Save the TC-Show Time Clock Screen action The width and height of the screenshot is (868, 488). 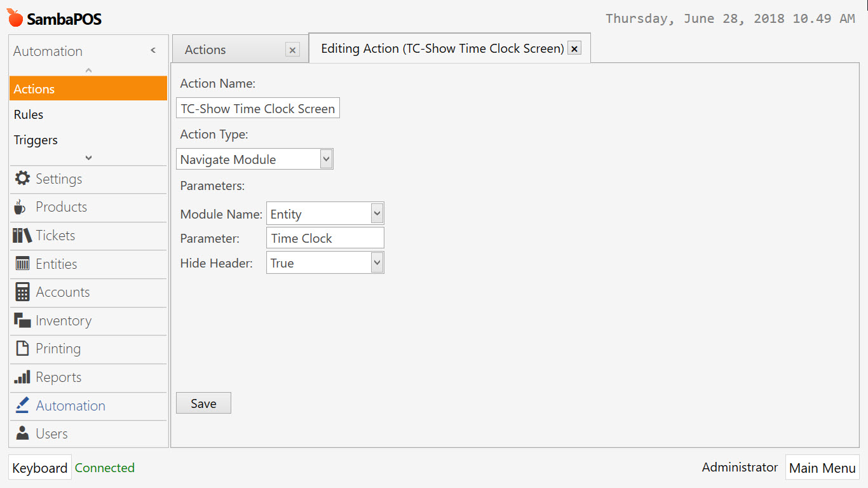click(x=203, y=402)
